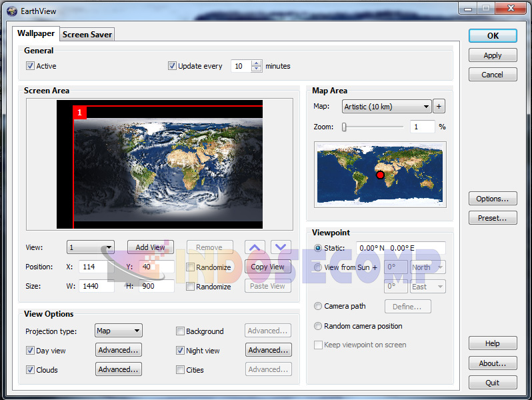Enable the Cities checkbox
Viewport: 532px width, 400px height.
[x=180, y=370]
